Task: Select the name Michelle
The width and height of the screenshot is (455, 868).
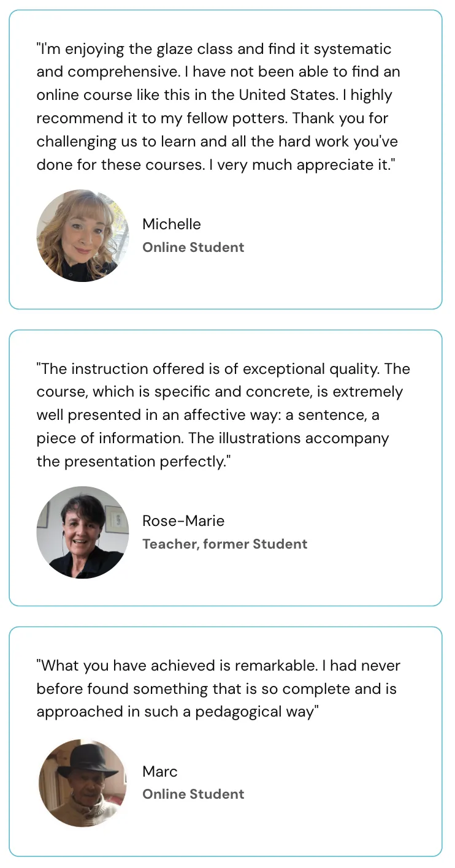Action: 171,224
